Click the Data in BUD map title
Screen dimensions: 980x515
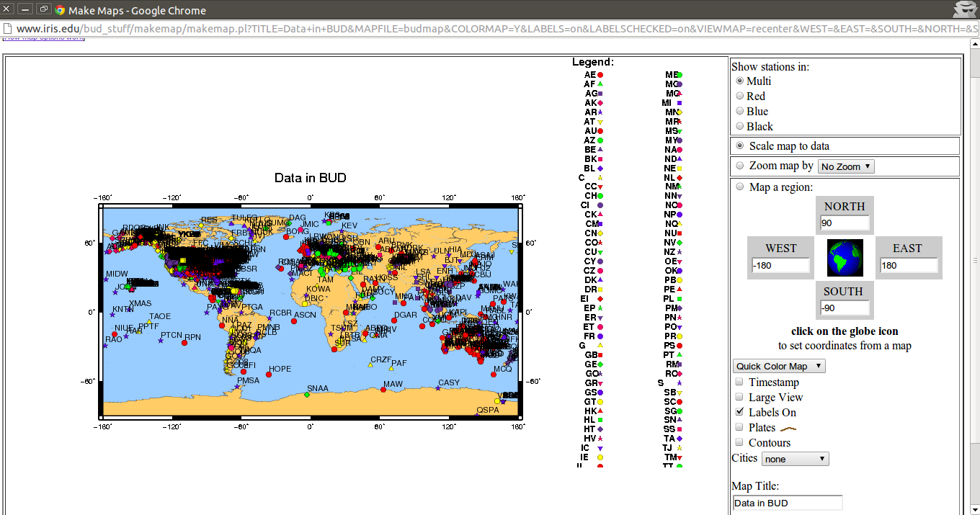pyautogui.click(x=311, y=177)
